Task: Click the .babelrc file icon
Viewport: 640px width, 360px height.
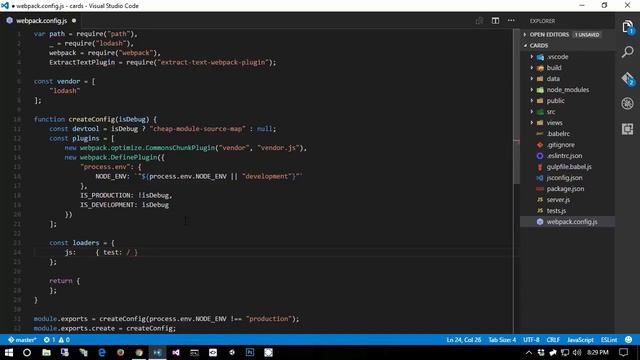Action: click(540, 134)
